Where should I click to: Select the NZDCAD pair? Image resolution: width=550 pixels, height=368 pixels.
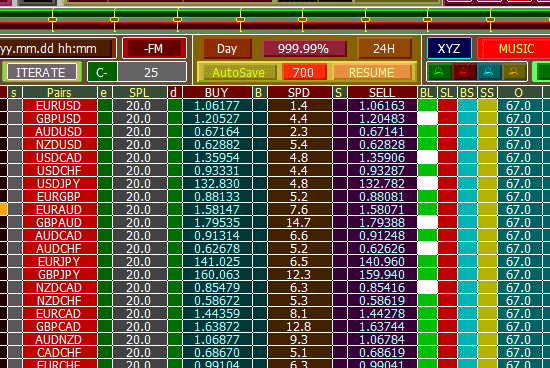(x=60, y=287)
